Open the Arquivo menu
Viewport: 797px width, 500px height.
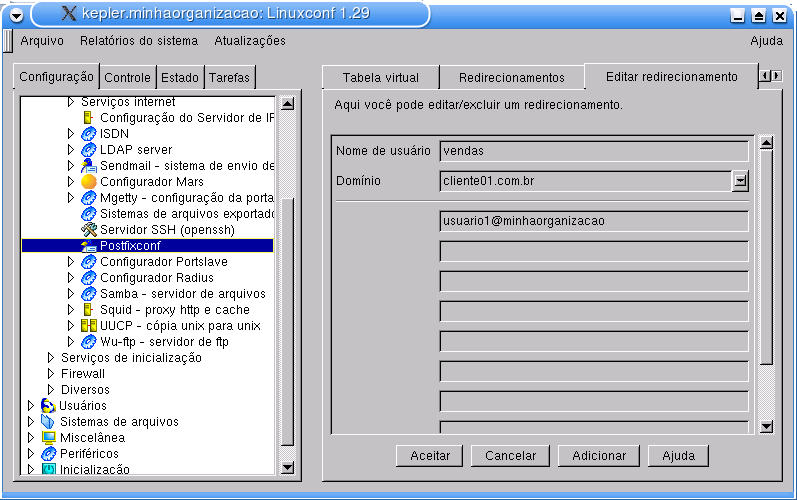[42, 41]
